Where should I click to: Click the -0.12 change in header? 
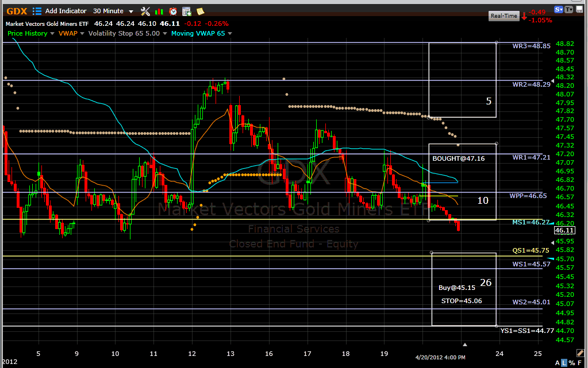[193, 24]
